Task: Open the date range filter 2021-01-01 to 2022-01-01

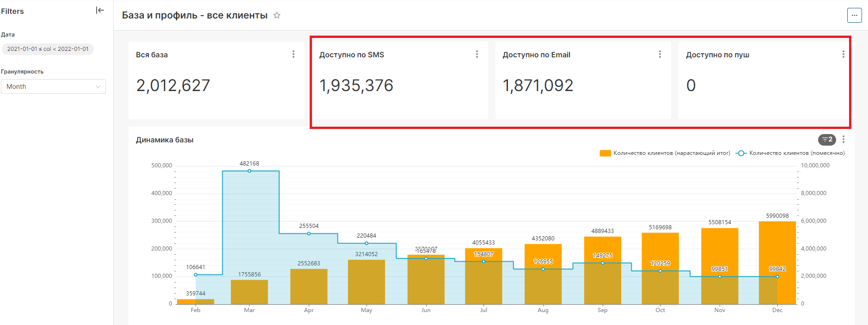Action: (48, 49)
